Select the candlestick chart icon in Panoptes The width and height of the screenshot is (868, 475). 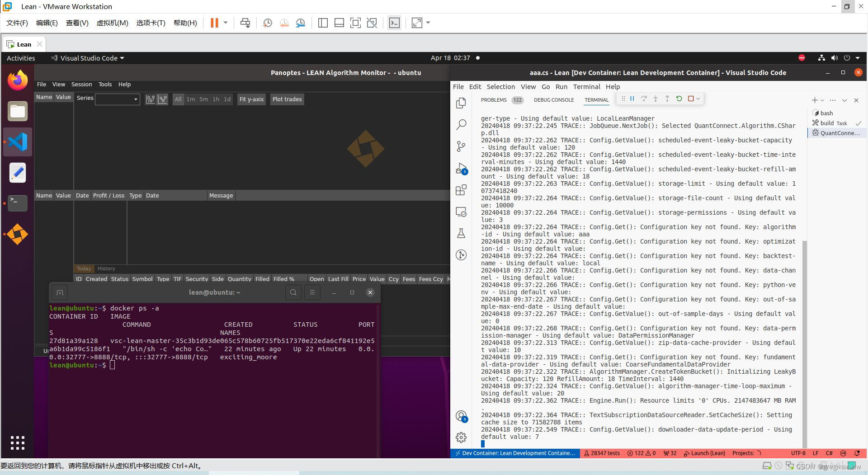point(150,99)
